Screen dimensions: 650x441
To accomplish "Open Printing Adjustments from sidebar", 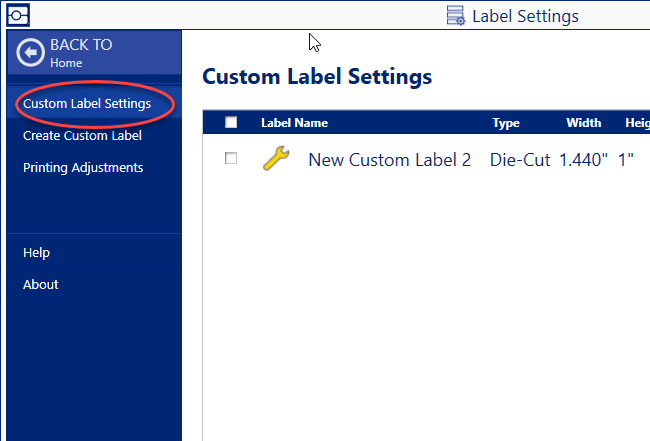I will pos(83,167).
